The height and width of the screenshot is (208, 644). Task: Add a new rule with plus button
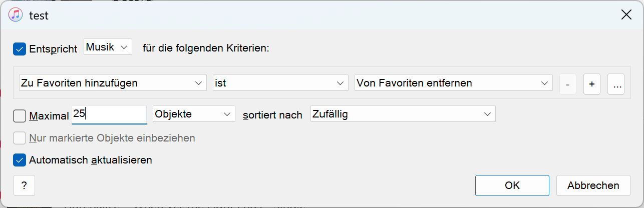point(591,84)
